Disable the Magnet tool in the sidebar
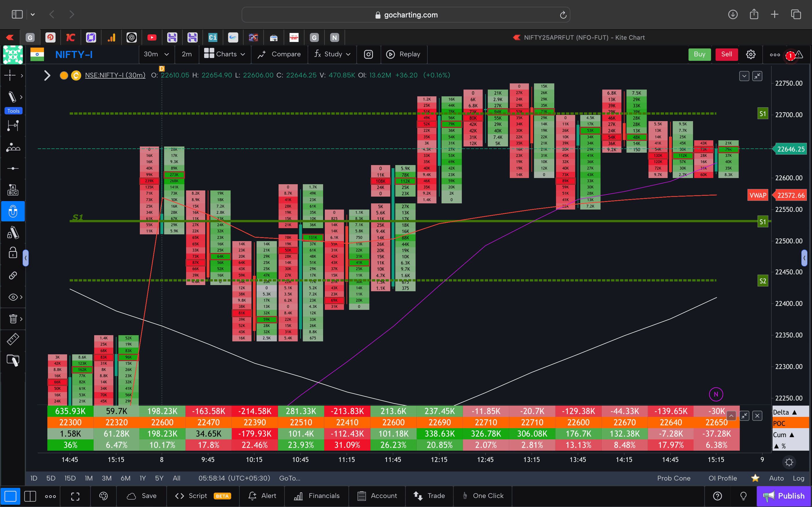Screen dimensions: 812x507 click(13, 211)
